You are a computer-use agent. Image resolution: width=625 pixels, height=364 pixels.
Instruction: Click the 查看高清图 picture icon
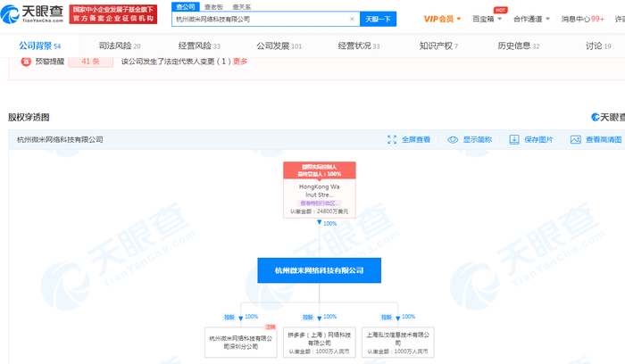point(576,139)
